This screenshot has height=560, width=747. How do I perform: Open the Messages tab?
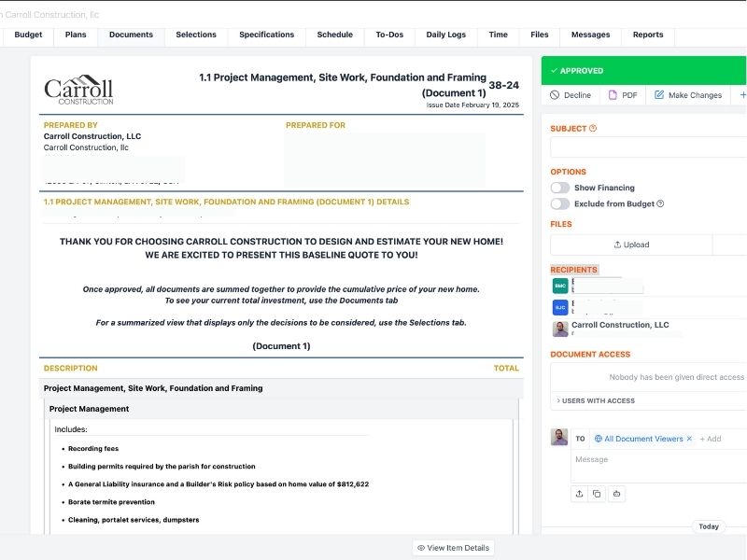591,35
